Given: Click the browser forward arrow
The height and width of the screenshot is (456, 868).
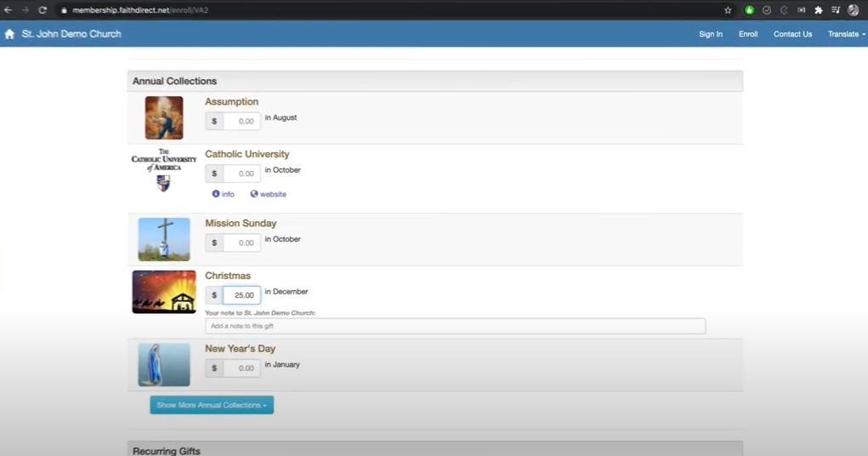Looking at the screenshot, I should point(25,10).
